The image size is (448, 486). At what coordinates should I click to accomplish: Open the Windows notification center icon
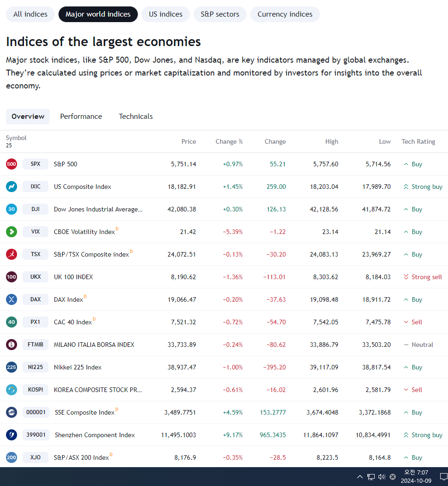[444, 477]
